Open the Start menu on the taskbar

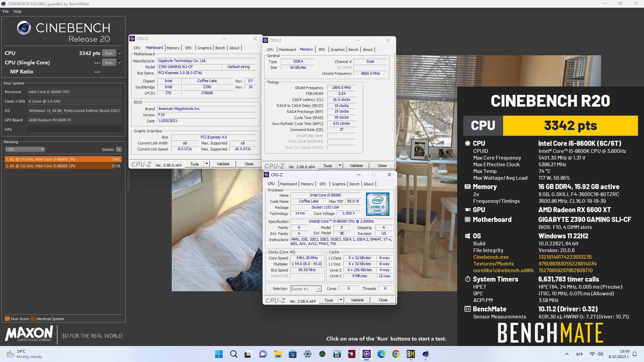click(219, 354)
